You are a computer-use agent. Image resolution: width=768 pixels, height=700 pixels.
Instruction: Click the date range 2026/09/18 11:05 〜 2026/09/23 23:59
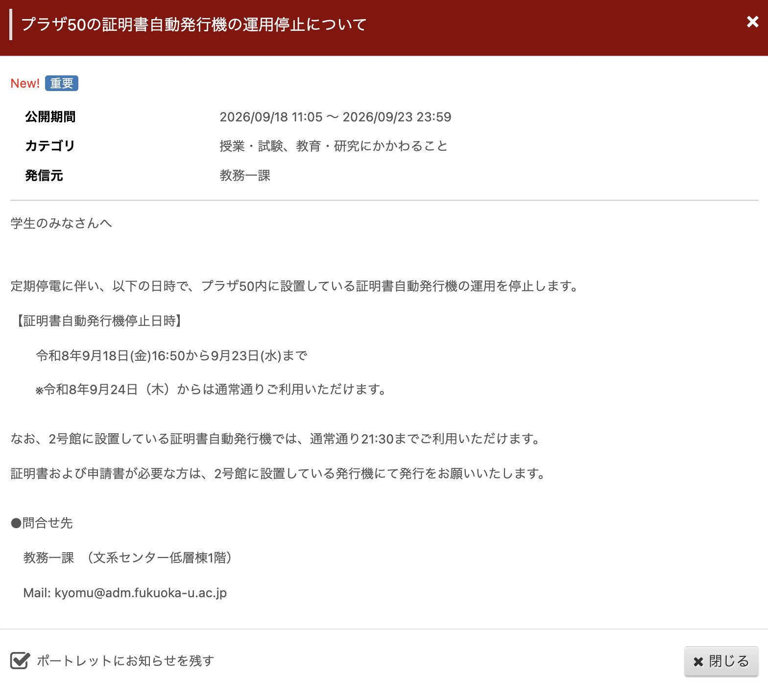[336, 117]
